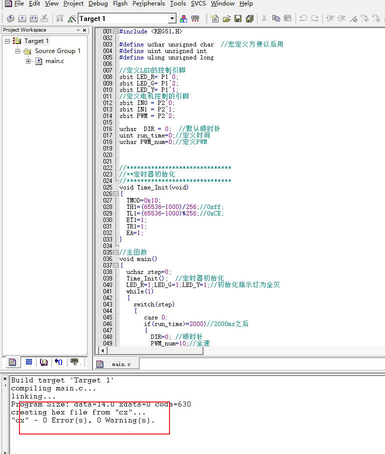Click the 'compiling main.c...' output line

[x=53, y=388]
